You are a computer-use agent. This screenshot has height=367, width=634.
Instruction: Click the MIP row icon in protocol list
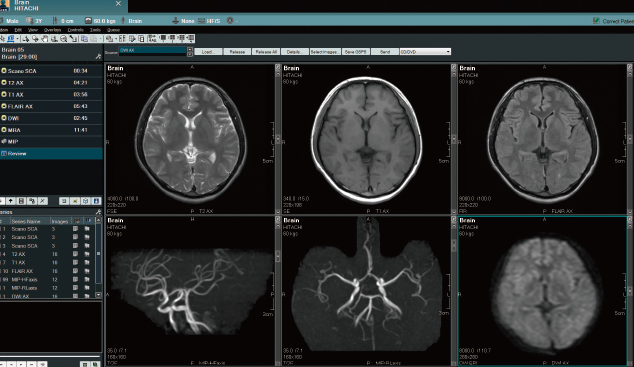click(4, 141)
